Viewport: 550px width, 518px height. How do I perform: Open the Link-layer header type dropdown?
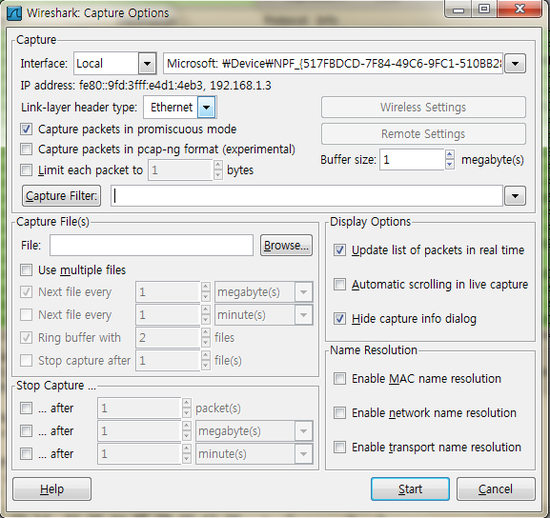pyautogui.click(x=206, y=107)
